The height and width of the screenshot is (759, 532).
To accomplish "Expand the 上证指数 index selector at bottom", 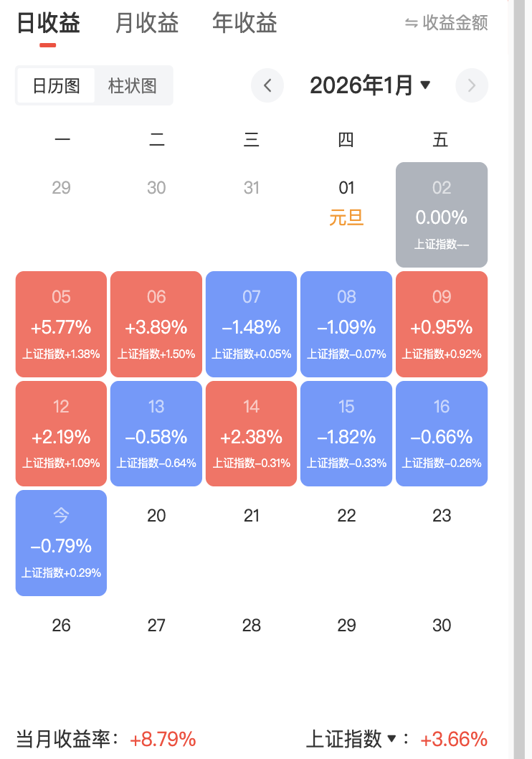I will (391, 738).
